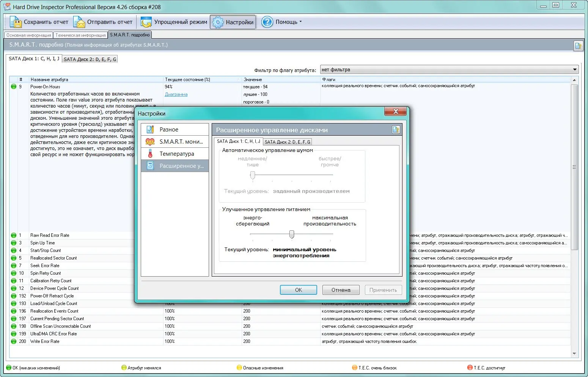This screenshot has width=588, height=377.
Task: Click the acoustic noise management slider handle
Action: tap(253, 175)
